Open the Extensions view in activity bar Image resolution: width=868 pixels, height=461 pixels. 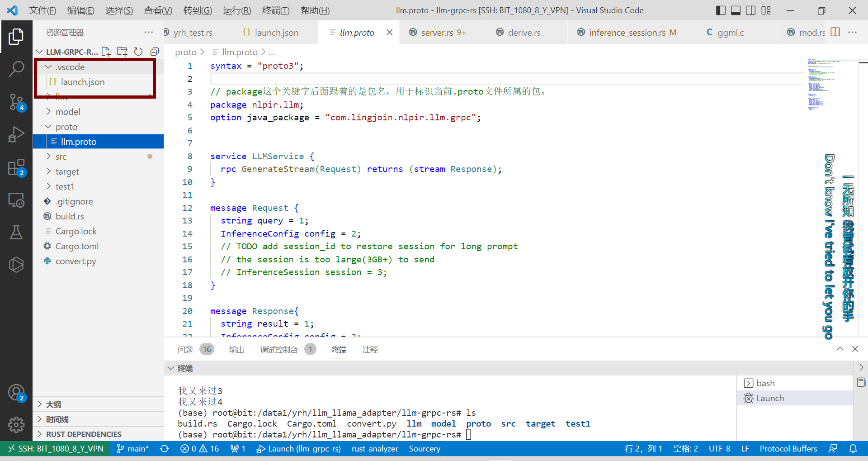(x=16, y=167)
